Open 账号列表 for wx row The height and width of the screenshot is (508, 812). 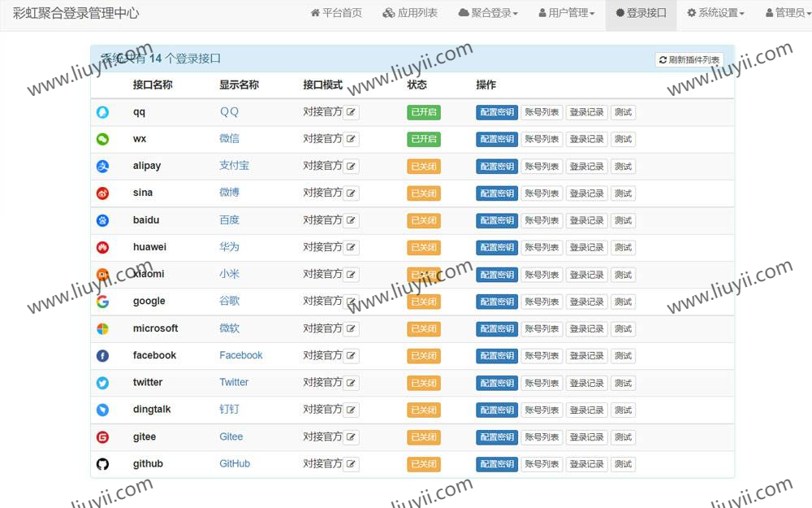coord(542,139)
